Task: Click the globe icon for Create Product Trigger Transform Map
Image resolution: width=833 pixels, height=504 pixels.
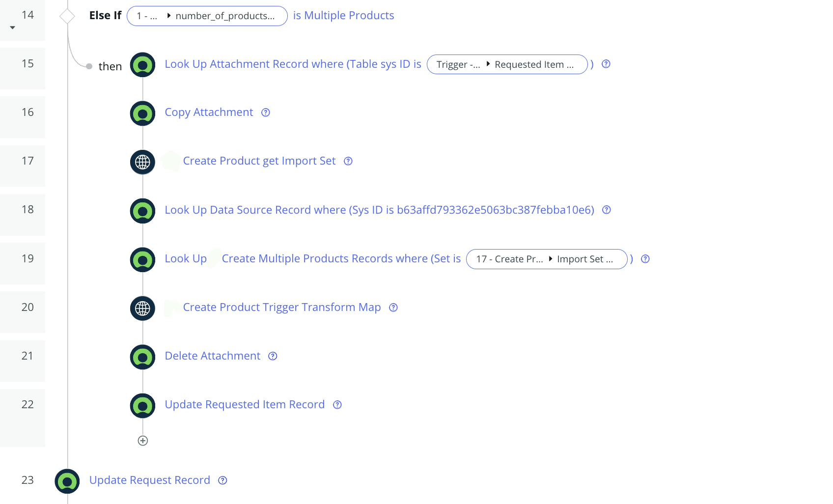Action: coord(142,308)
